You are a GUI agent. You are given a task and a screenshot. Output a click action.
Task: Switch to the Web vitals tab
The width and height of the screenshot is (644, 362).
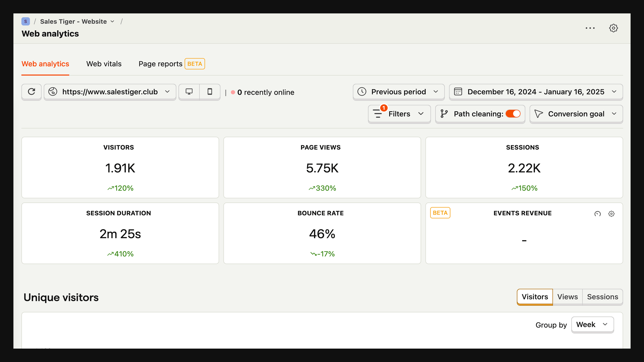tap(104, 64)
